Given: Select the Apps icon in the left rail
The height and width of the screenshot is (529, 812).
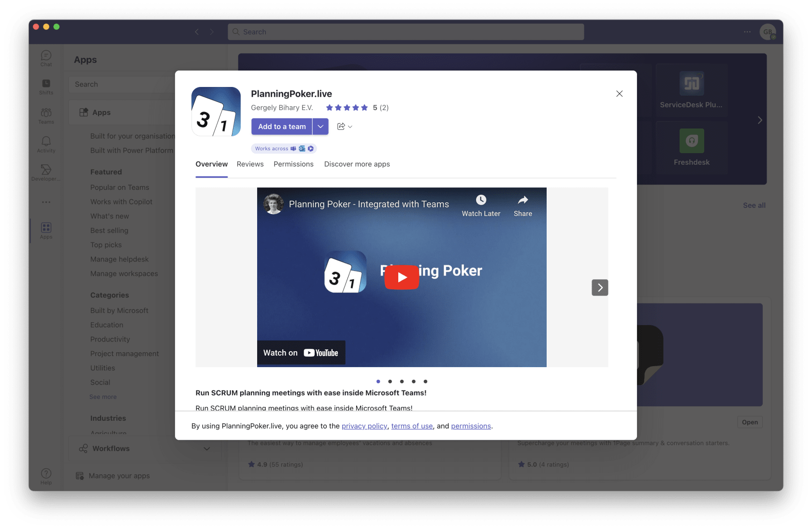Looking at the screenshot, I should (46, 230).
